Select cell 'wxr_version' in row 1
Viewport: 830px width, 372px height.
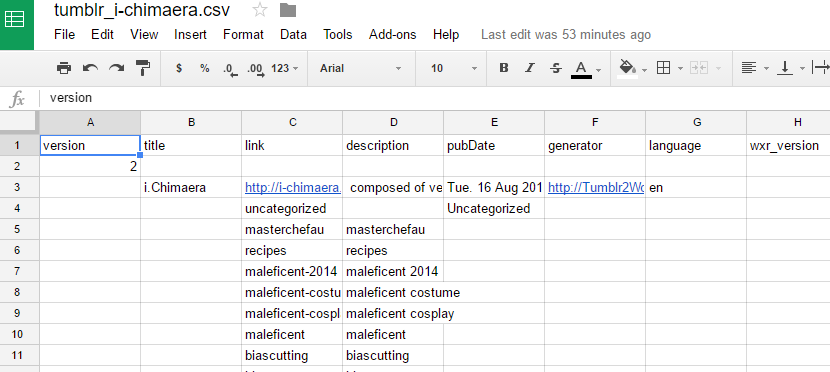tap(789, 145)
